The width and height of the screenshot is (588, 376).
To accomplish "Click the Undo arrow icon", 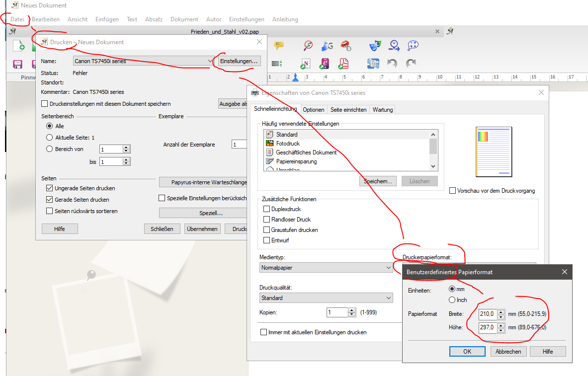I will 392,64.
